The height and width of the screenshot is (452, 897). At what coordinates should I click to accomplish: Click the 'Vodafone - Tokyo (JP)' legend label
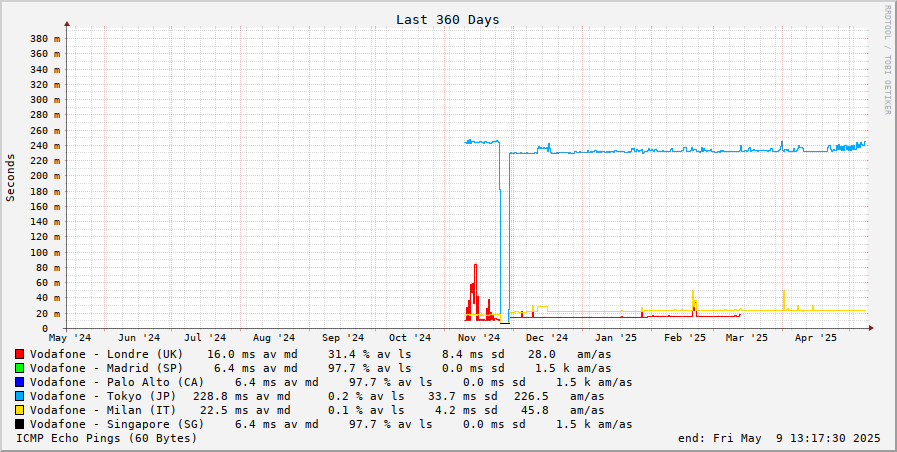point(103,397)
